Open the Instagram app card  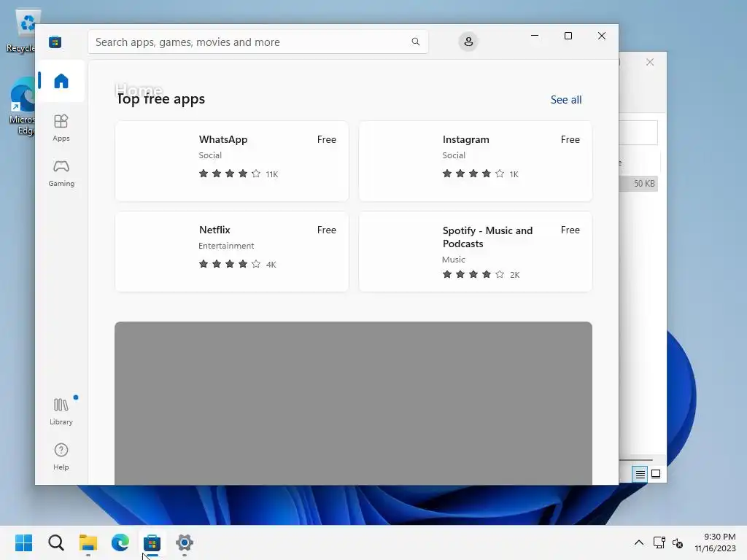pos(475,161)
